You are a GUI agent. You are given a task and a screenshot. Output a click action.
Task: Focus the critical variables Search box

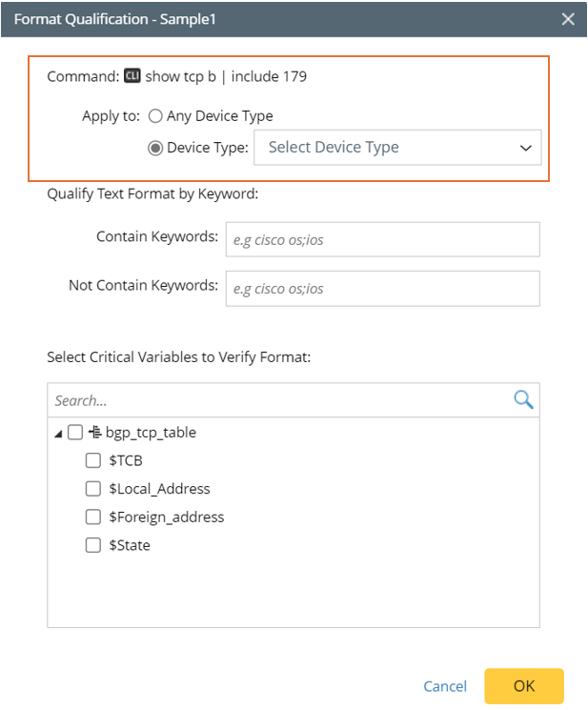276,401
